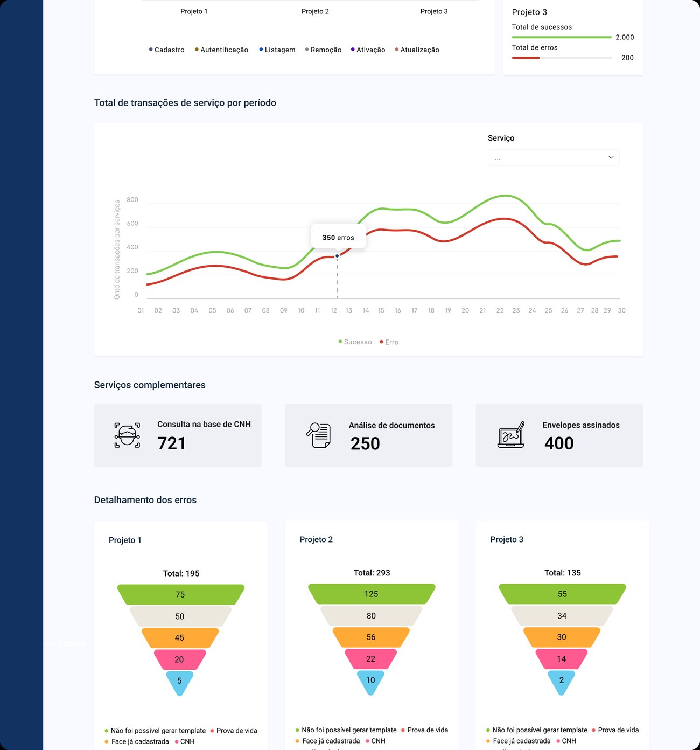This screenshot has height=750, width=700.
Task: Click the Projeto 2 label on the bar chart axis
Action: pyautogui.click(x=315, y=11)
